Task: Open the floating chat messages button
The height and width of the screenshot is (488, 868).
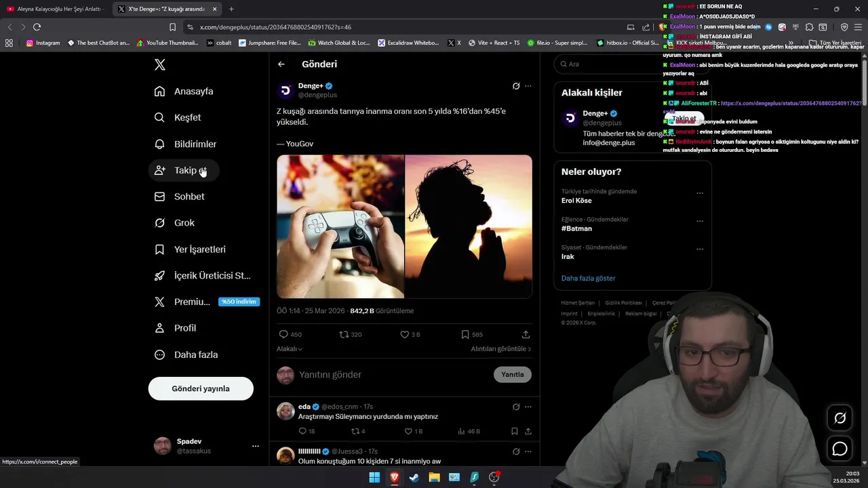Action: (840, 449)
